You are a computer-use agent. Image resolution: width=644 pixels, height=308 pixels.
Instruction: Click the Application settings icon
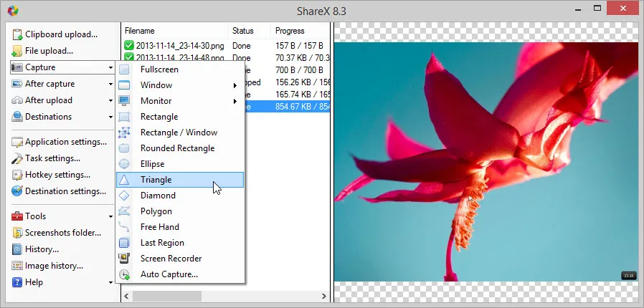point(16,142)
